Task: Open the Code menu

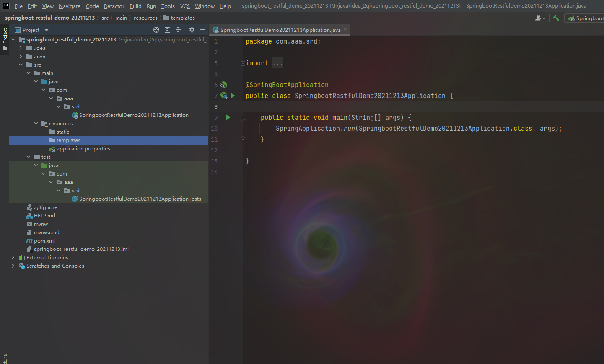Action: 92,6
